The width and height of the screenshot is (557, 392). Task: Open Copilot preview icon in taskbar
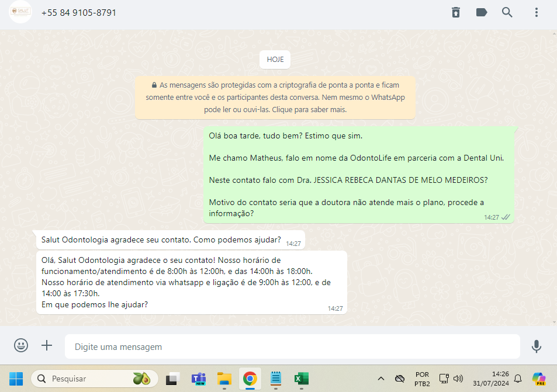click(539, 379)
